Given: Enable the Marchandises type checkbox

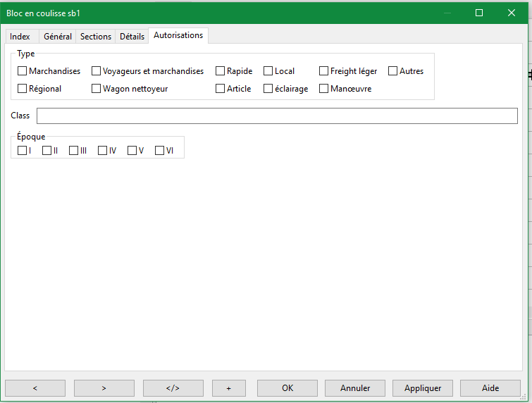Looking at the screenshot, I should (23, 71).
